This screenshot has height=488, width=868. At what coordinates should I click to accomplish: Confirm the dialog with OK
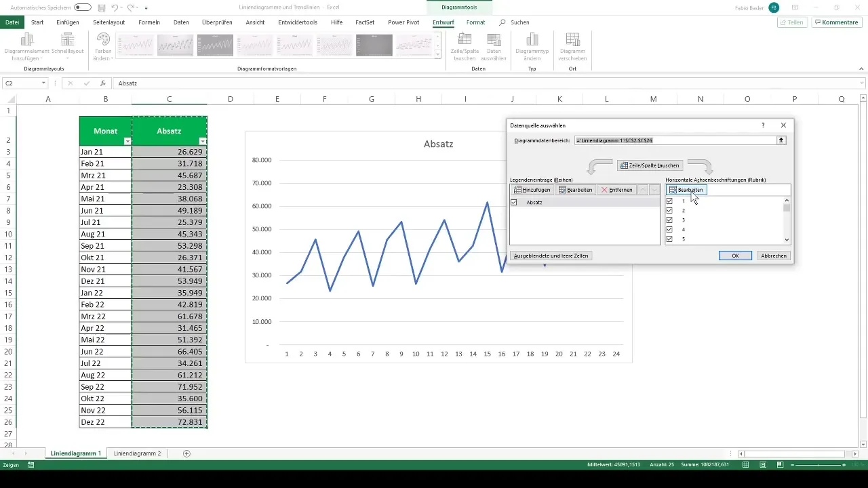(735, 256)
